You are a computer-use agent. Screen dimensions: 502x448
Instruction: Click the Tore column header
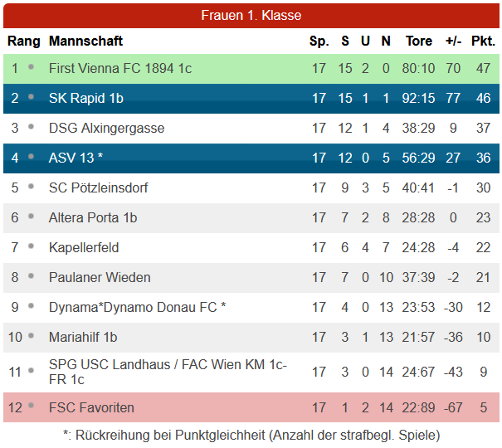coord(419,41)
